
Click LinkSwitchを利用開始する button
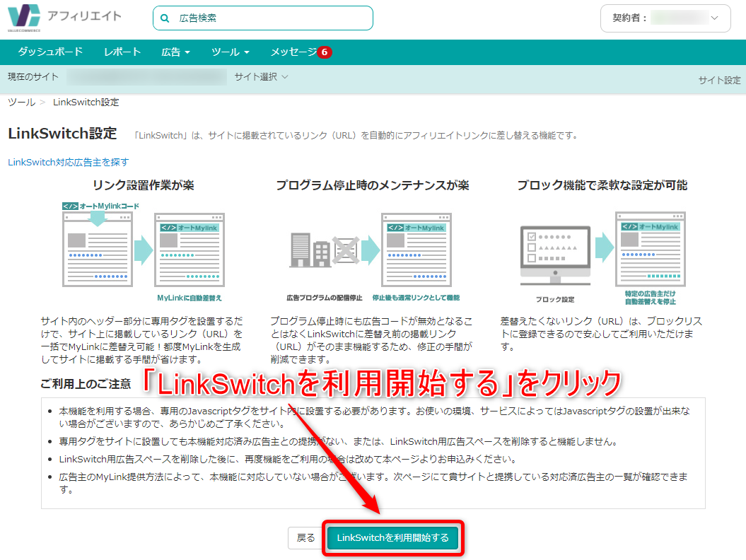(392, 538)
